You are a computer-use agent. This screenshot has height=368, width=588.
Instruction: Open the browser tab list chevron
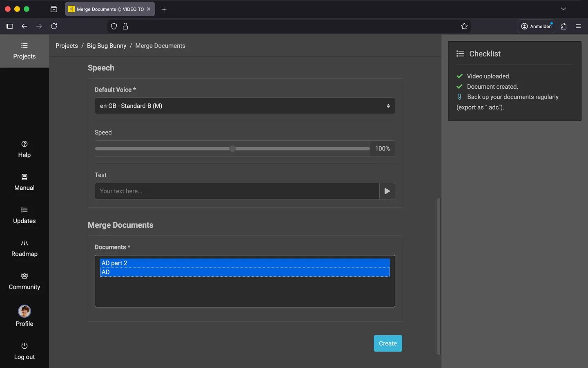(x=563, y=9)
